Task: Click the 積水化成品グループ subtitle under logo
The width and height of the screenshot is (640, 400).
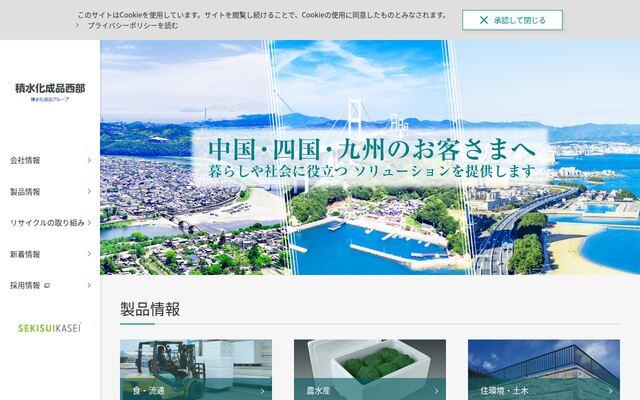Action: point(50,99)
